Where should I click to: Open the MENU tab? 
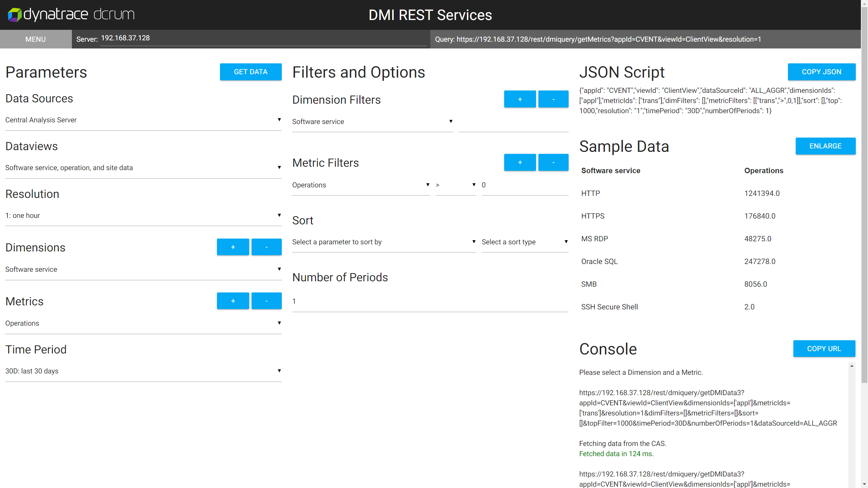click(x=36, y=39)
